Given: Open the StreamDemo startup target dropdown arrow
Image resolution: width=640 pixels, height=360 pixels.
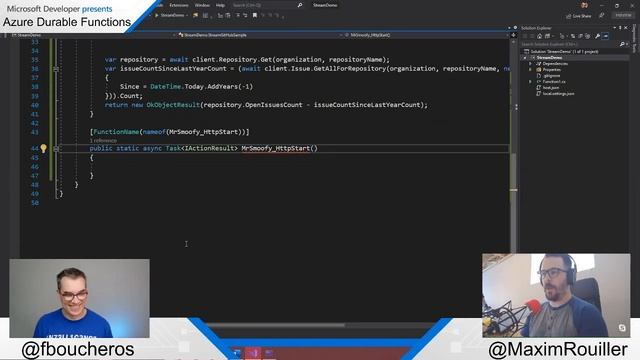Looking at the screenshot, I should coord(187,16).
